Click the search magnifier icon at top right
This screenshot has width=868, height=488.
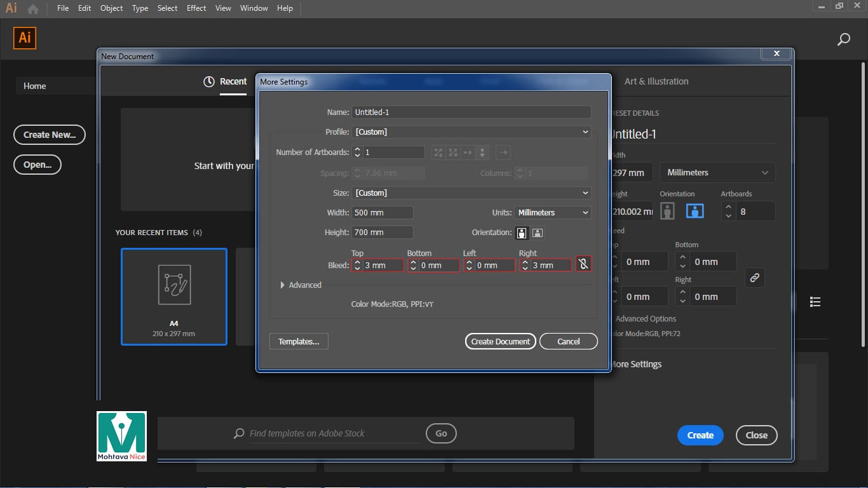(x=843, y=39)
